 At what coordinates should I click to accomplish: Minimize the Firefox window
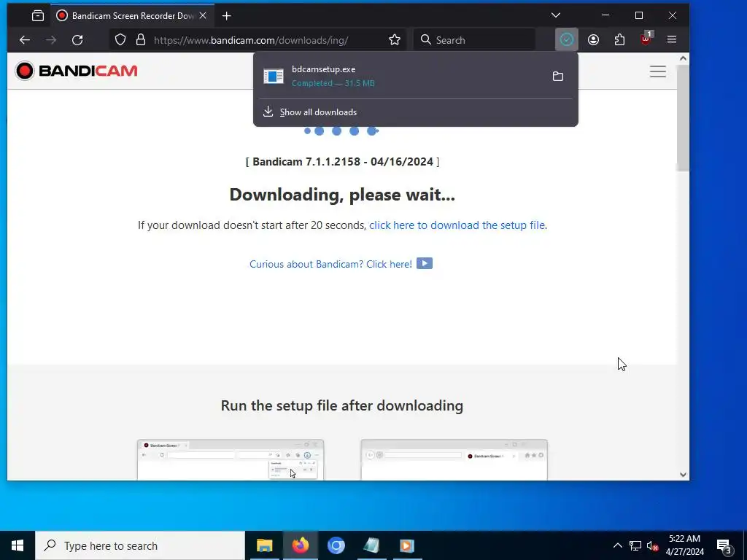coord(605,16)
